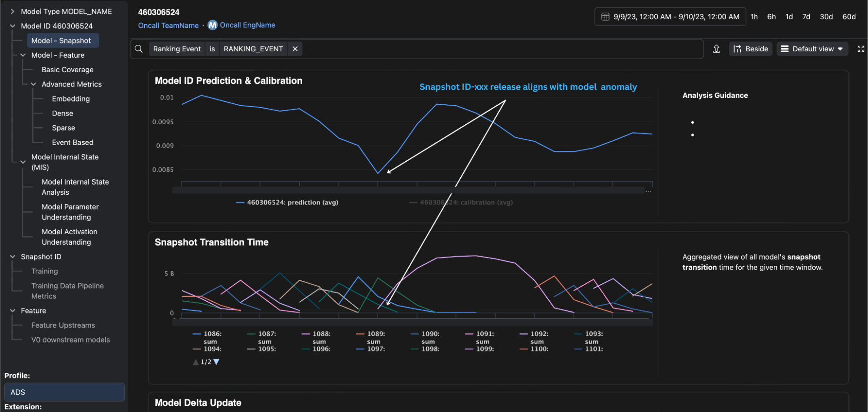
Task: Select the 1h time range tab
Action: click(754, 17)
